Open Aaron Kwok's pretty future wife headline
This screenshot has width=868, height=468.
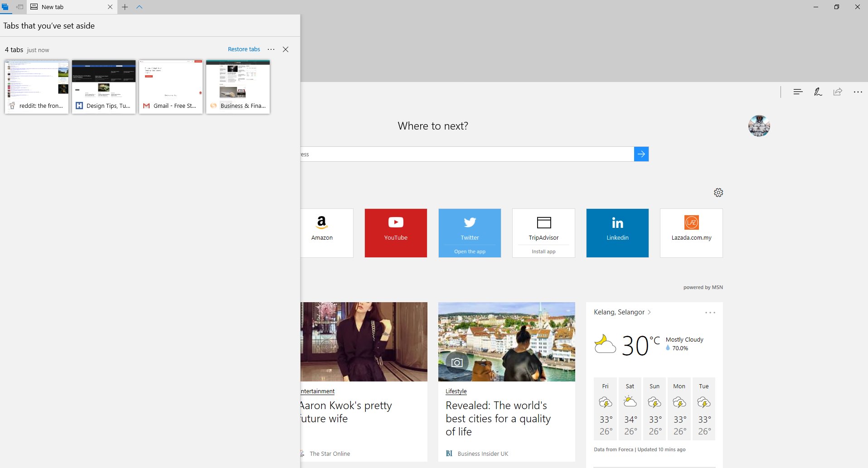coord(346,412)
